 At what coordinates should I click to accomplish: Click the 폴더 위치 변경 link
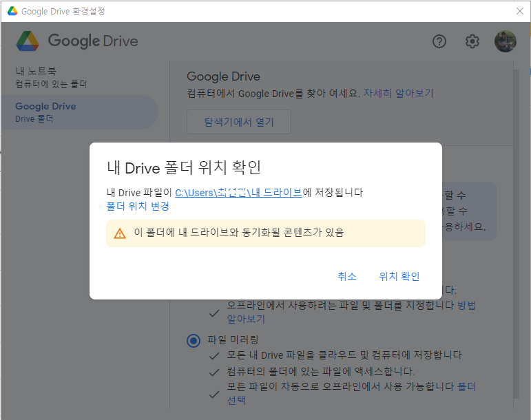[x=138, y=206]
